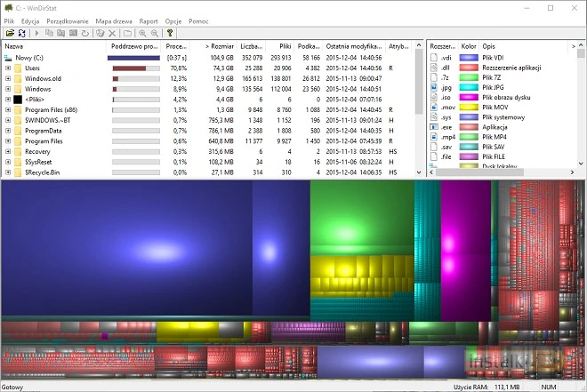Screen dimensions: 587x392
Task: Open the Porządkowanie menu
Action: click(x=66, y=20)
